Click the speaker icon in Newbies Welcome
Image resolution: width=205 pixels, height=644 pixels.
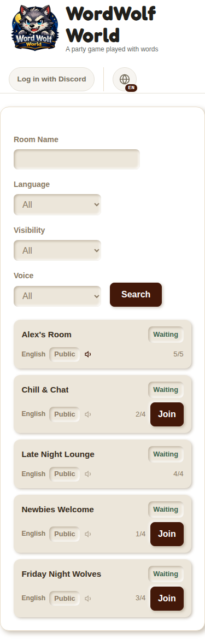tap(88, 534)
